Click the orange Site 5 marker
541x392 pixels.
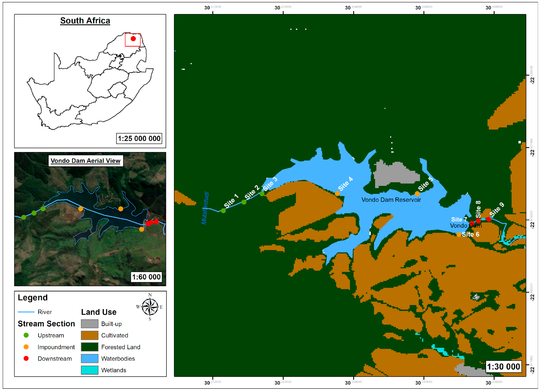coord(417,193)
